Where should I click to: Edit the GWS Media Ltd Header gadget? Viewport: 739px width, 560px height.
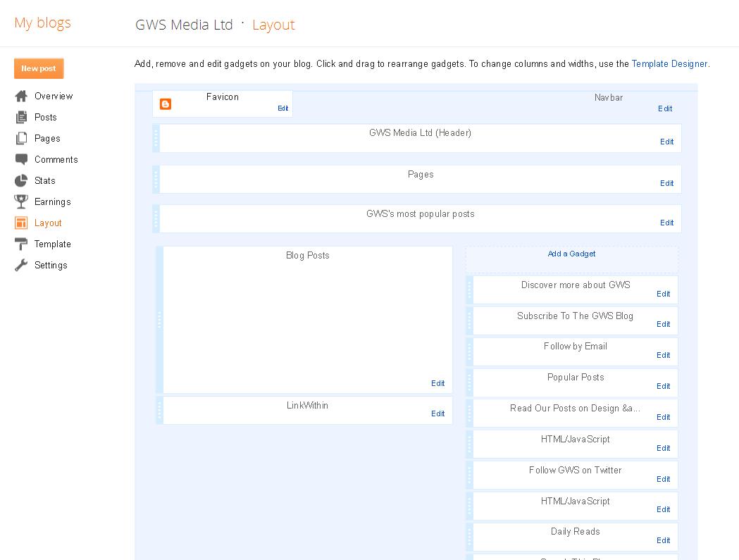tap(667, 142)
